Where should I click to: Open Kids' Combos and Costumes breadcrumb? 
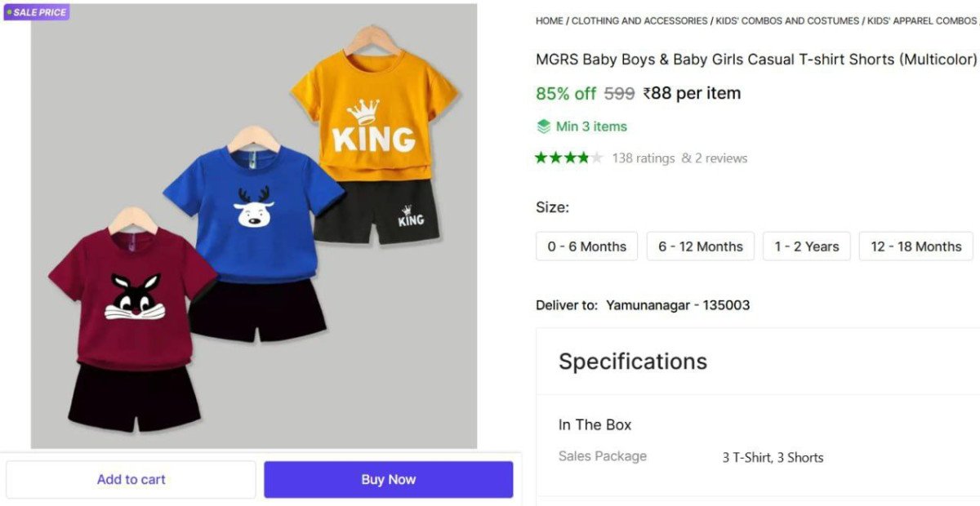787,21
